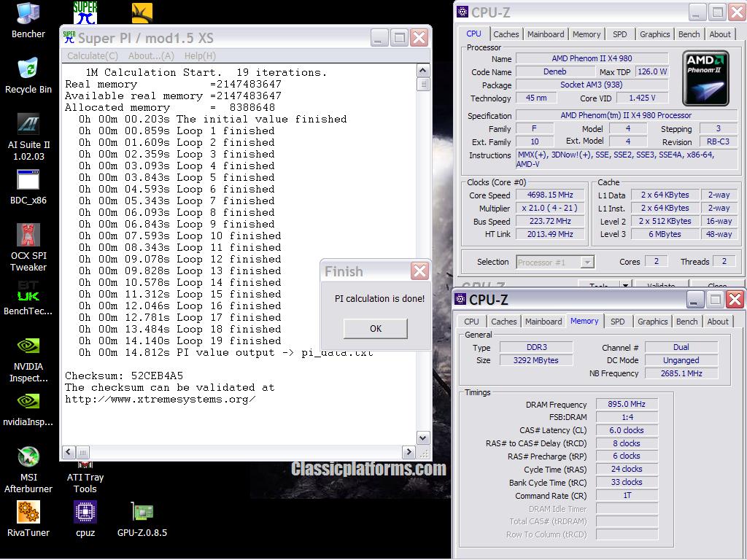747x560 pixels.
Task: Click the Bus Speed 223.72 MHz field
Action: point(550,221)
